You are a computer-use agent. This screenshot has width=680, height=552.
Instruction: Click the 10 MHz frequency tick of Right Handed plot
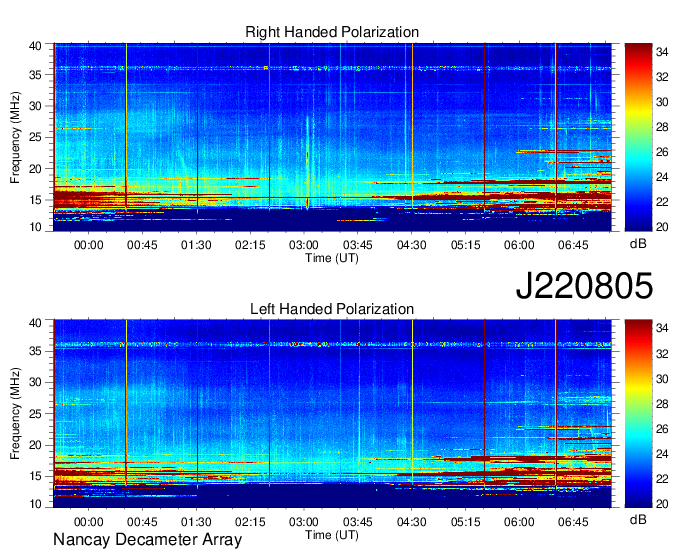pos(36,227)
